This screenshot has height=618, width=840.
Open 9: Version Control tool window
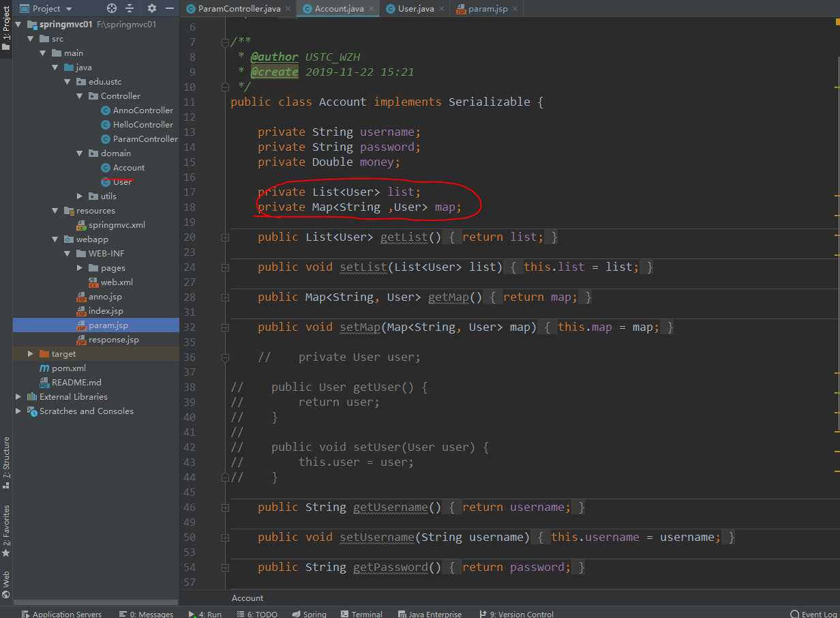(516, 614)
